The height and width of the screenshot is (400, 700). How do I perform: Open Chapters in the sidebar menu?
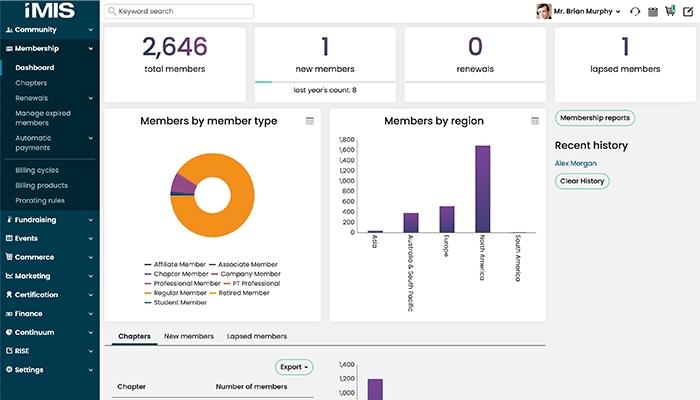point(31,83)
